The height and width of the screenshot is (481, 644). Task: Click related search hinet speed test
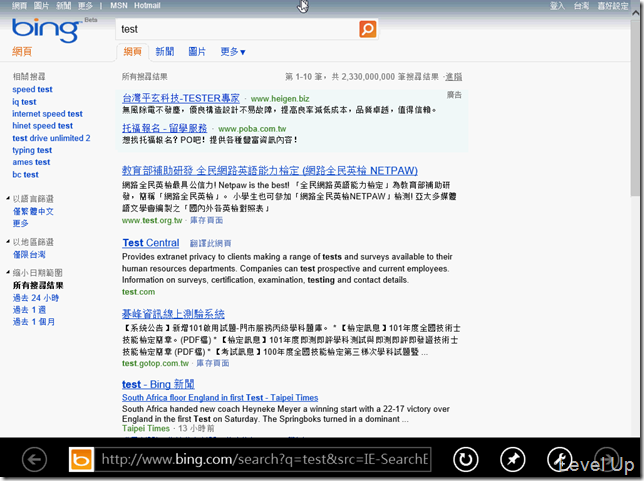pos(42,126)
